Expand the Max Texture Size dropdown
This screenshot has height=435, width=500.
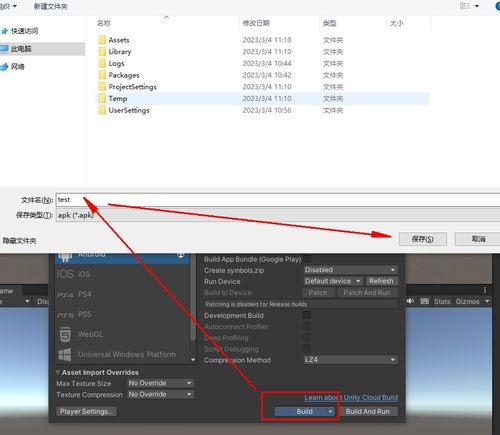tap(160, 383)
